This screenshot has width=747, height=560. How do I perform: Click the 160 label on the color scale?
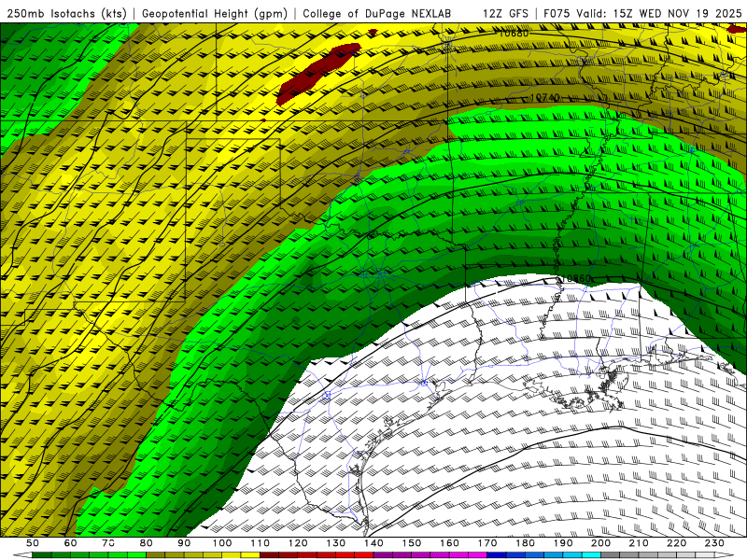coord(449,543)
